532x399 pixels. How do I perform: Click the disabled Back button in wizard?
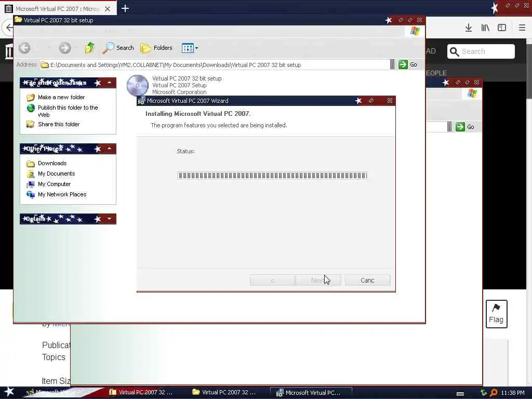272,280
